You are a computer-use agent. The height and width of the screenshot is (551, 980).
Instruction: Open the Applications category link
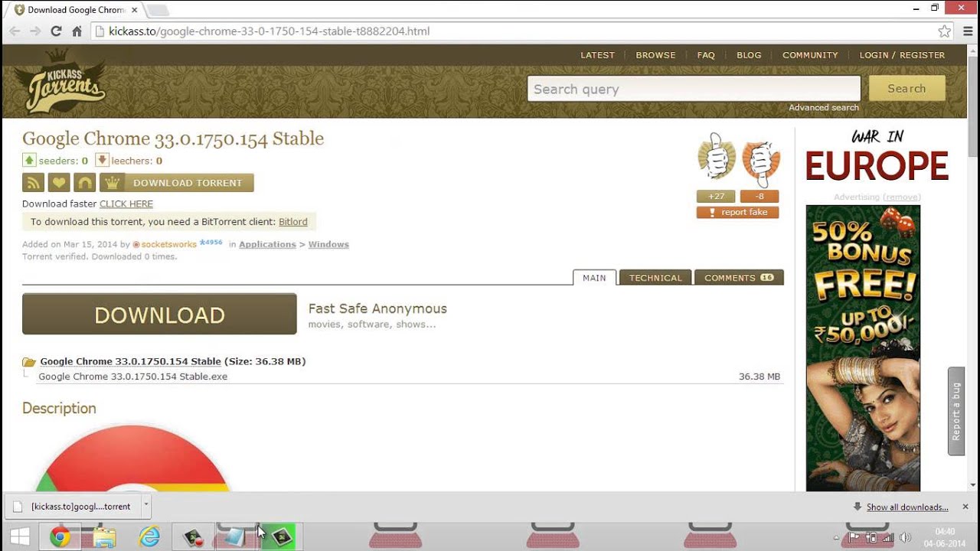coord(267,245)
